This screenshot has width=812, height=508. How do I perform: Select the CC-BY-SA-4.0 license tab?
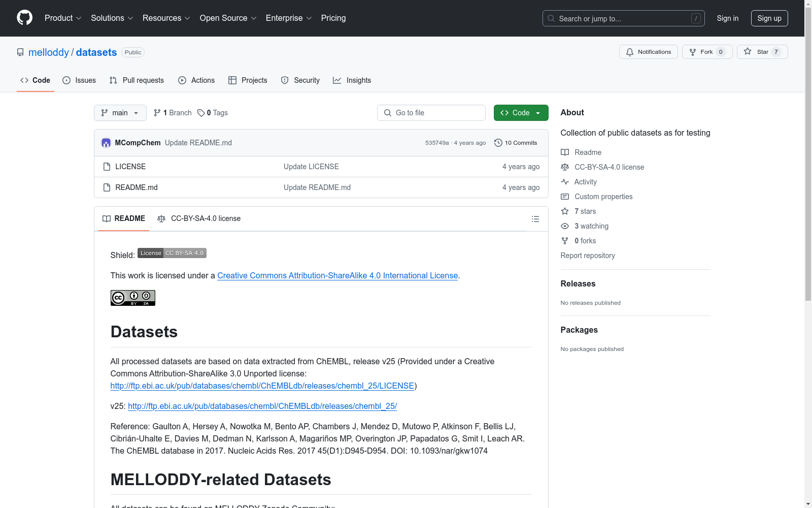[x=199, y=218]
